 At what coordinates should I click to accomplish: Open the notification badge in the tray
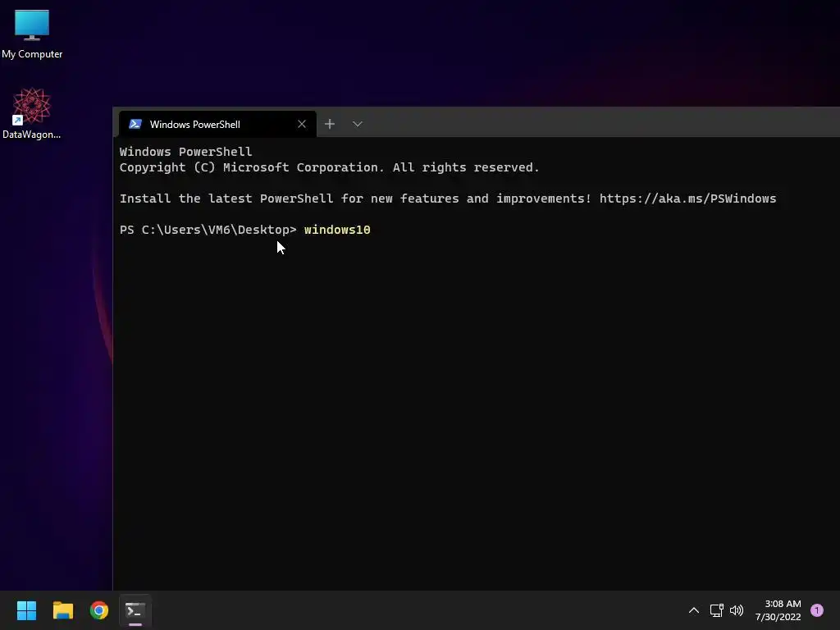(817, 610)
